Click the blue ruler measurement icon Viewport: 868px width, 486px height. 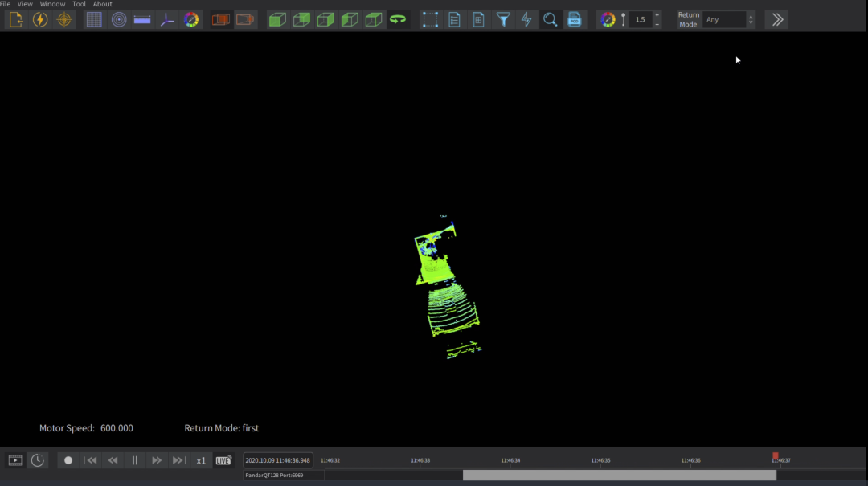[x=142, y=20]
